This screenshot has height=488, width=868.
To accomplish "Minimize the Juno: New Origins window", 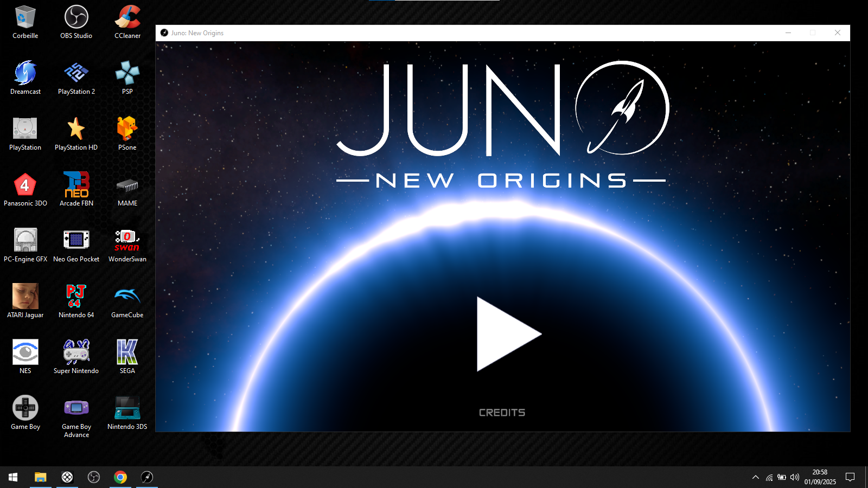I will [x=788, y=33].
